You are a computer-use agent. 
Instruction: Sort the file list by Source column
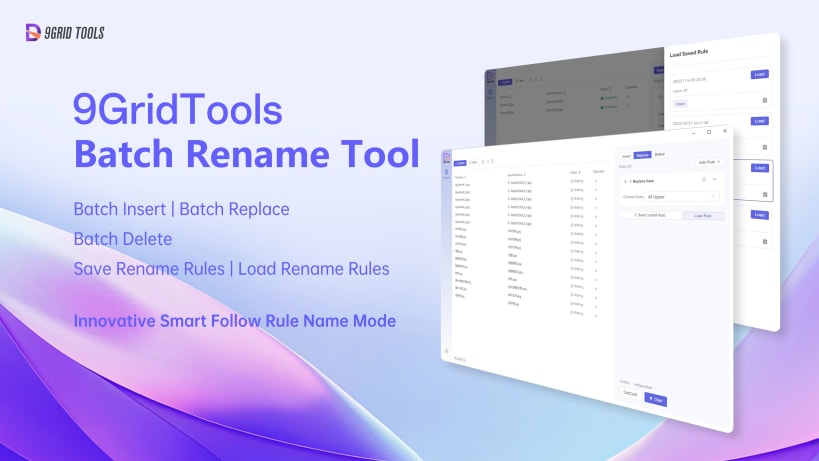coord(461,178)
